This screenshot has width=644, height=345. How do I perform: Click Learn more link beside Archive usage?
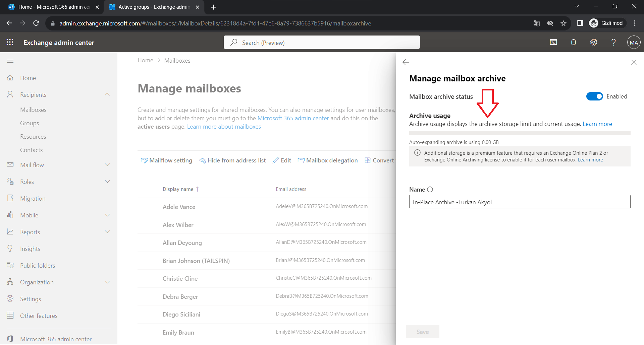597,124
